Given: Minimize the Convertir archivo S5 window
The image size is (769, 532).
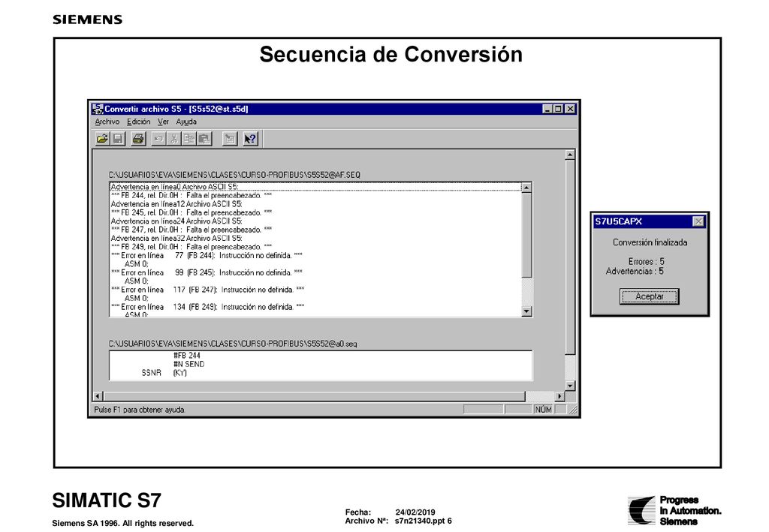Looking at the screenshot, I should 547,109.
